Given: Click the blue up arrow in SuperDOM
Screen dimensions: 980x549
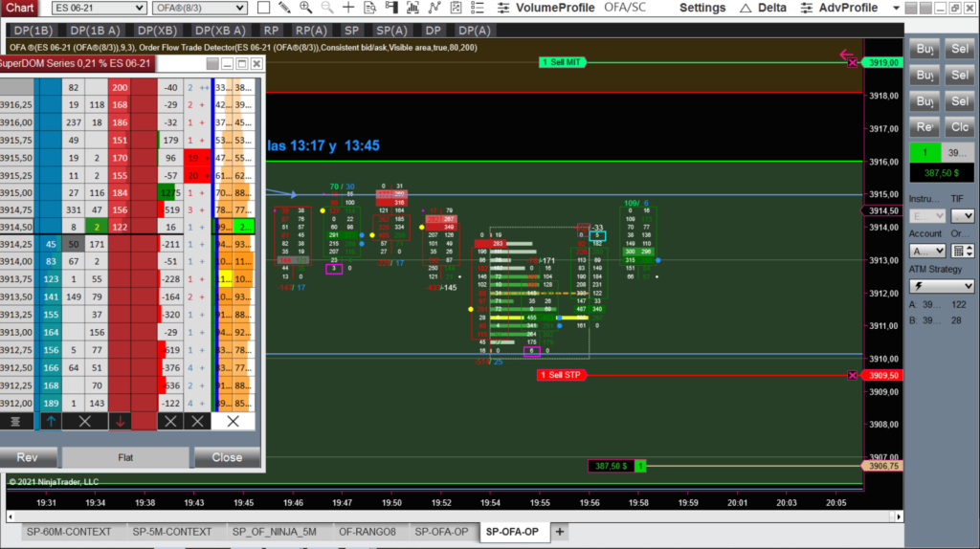Looking at the screenshot, I should pos(51,422).
